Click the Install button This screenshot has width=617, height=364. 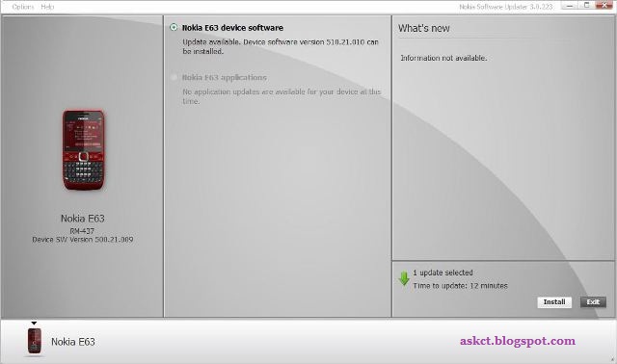554,302
